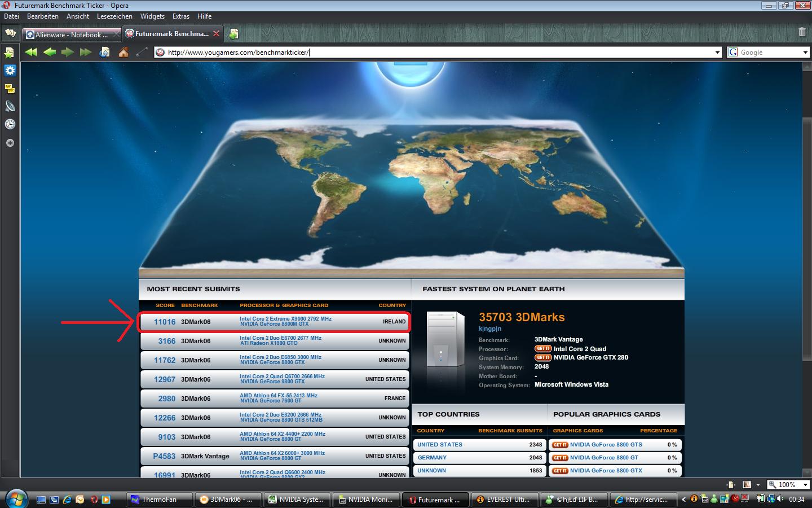Switch to 3DMark06 taskbar button
Image resolution: width=812 pixels, height=508 pixels.
pos(229,500)
